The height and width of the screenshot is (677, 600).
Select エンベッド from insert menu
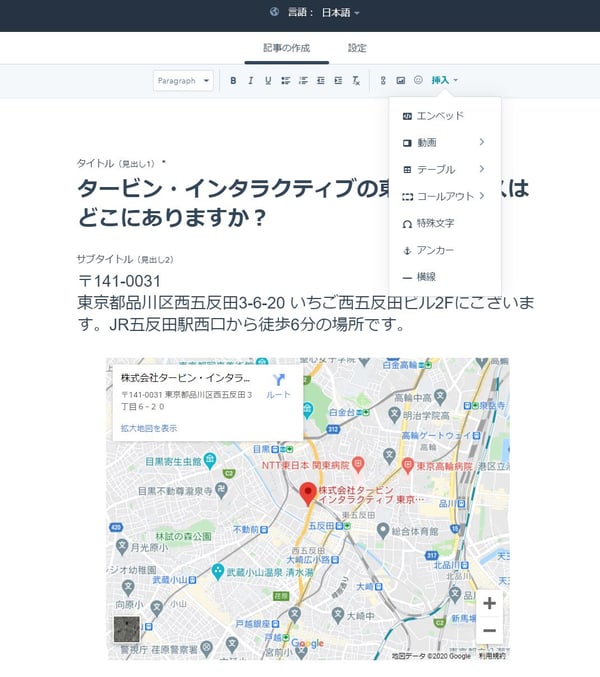(440, 116)
